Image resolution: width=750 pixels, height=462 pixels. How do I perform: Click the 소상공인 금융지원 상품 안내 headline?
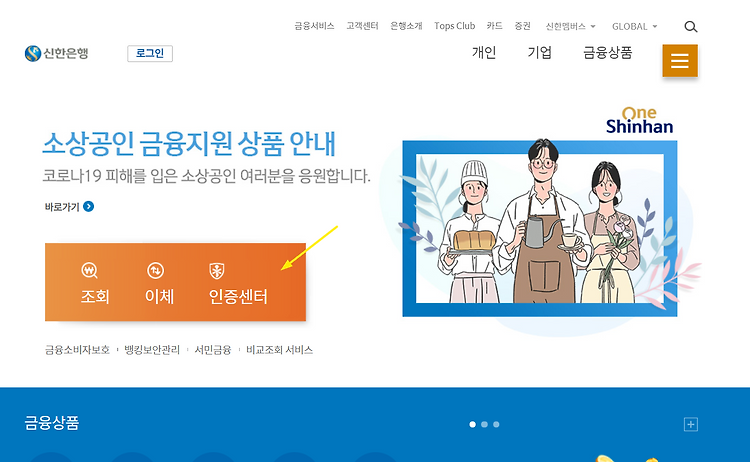189,143
